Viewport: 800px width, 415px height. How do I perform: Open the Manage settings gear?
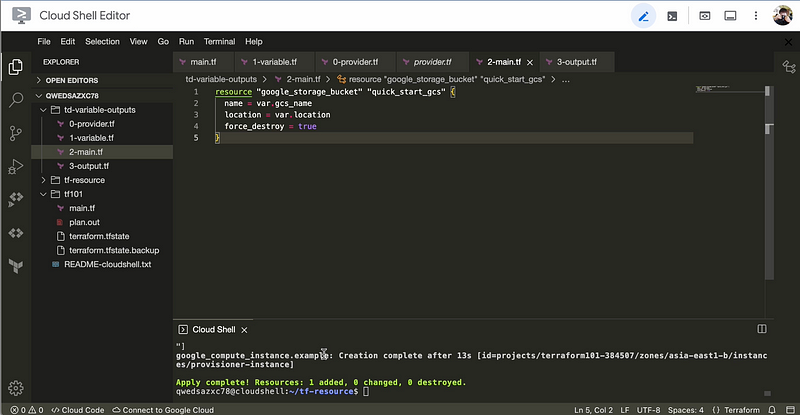point(16,388)
